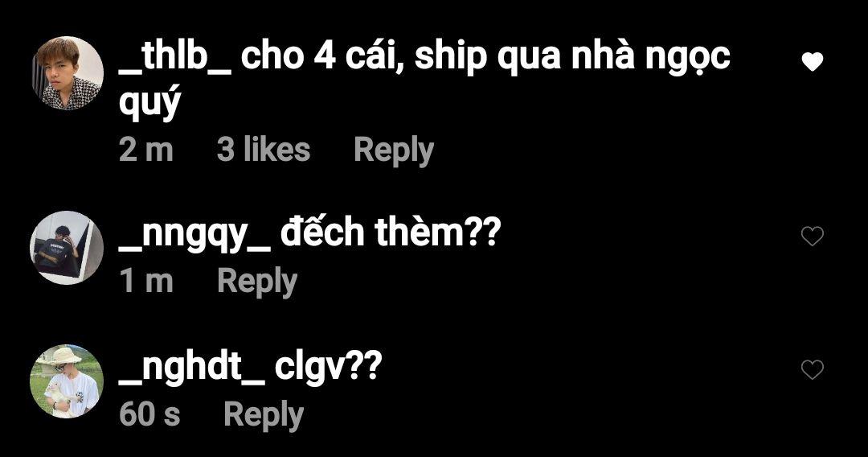The width and height of the screenshot is (868, 457).
Task: Unlike the comment by _thlb_ with the filled heart
Action: (x=812, y=61)
